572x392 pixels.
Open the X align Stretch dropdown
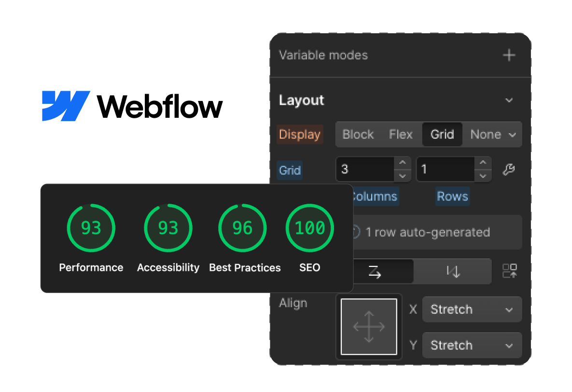472,309
